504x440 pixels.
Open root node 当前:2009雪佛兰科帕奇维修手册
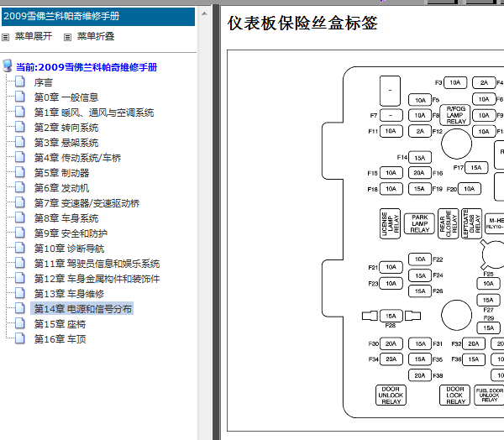tap(87, 67)
